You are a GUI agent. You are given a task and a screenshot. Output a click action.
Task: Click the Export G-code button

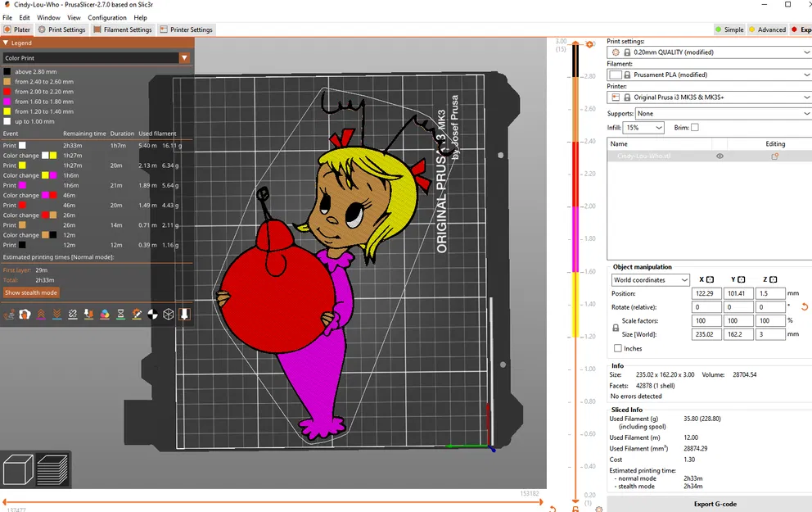(716, 503)
